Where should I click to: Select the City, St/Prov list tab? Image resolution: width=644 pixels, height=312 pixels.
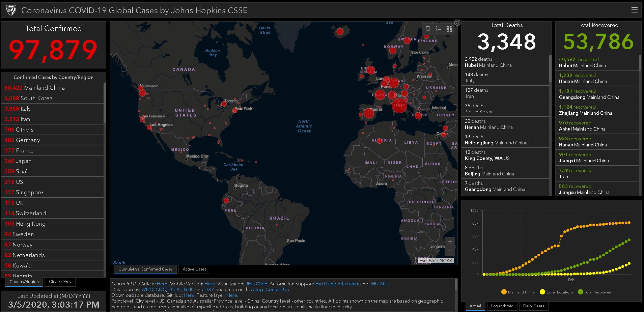pos(60,282)
